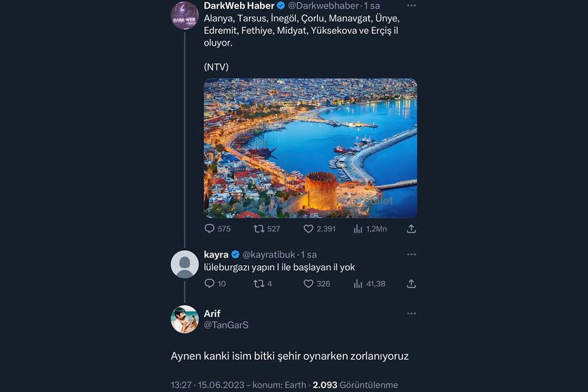The height and width of the screenshot is (392, 588).
Task: Like kayra's reply
Action: pos(308,284)
